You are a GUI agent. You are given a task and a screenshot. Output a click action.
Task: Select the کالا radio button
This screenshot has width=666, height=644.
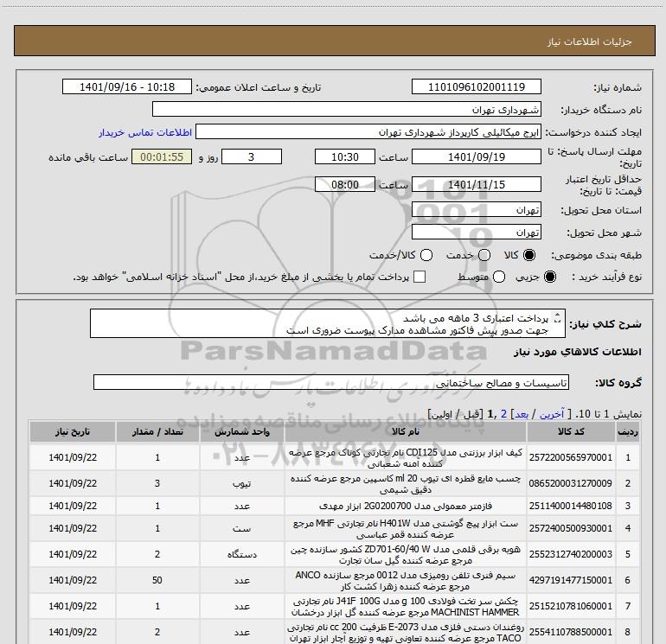[x=529, y=255]
